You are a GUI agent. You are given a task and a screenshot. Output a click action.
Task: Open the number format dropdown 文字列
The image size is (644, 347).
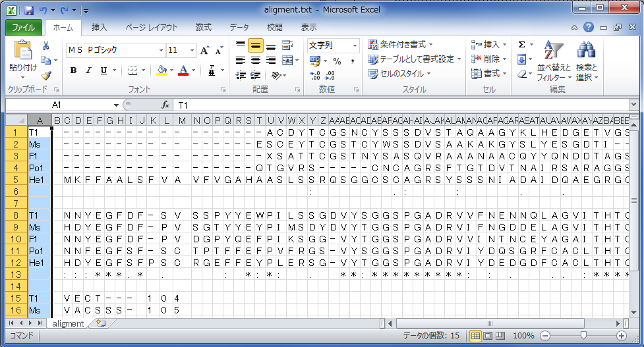(355, 45)
